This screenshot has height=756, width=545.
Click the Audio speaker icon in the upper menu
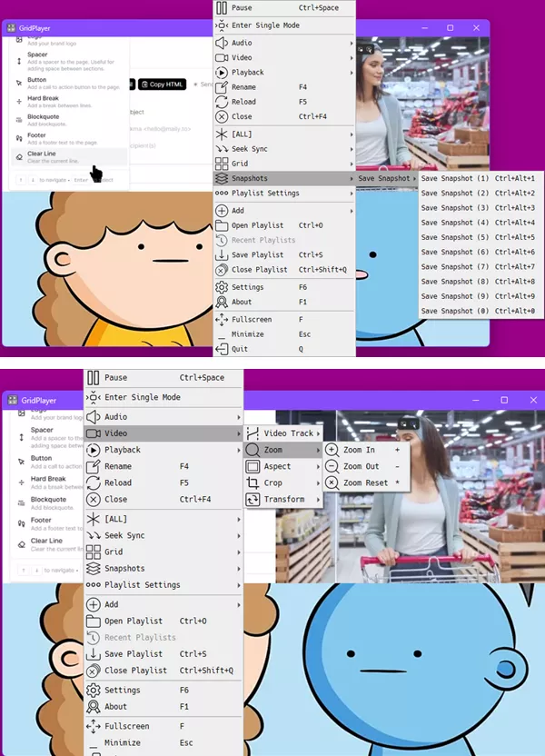pyautogui.click(x=222, y=43)
